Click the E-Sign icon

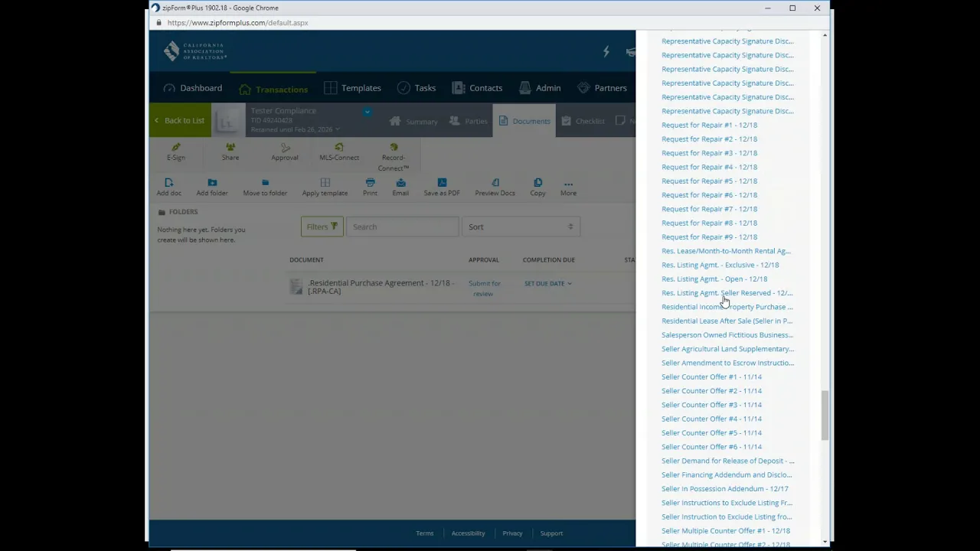pyautogui.click(x=176, y=146)
